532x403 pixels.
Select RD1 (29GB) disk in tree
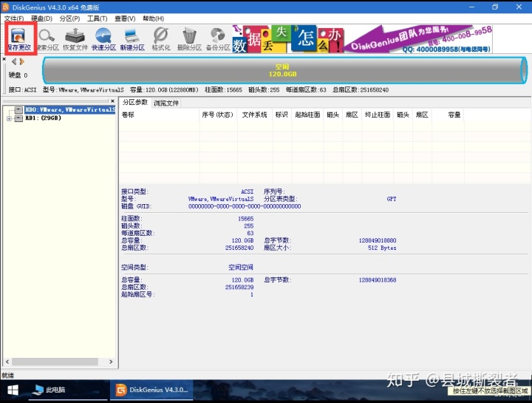(x=43, y=118)
